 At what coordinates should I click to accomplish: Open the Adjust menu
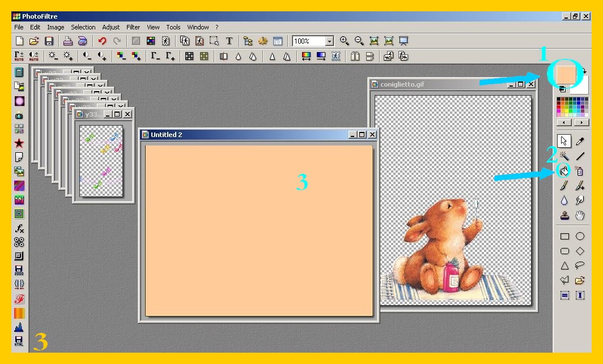(x=111, y=27)
